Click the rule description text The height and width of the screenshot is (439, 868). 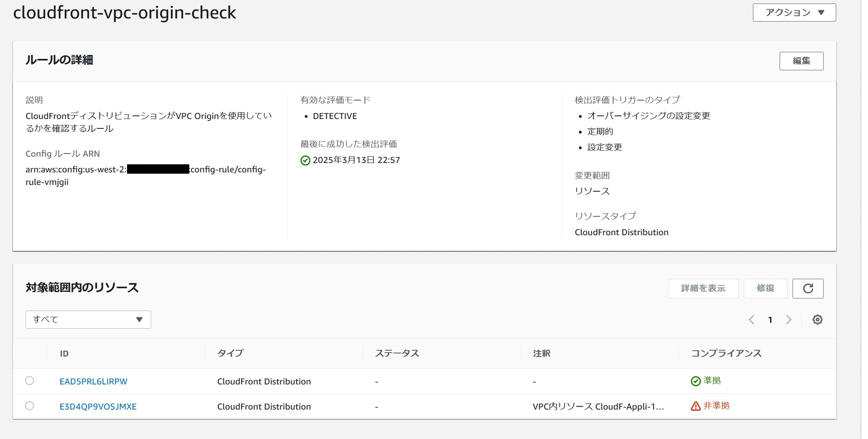(149, 122)
